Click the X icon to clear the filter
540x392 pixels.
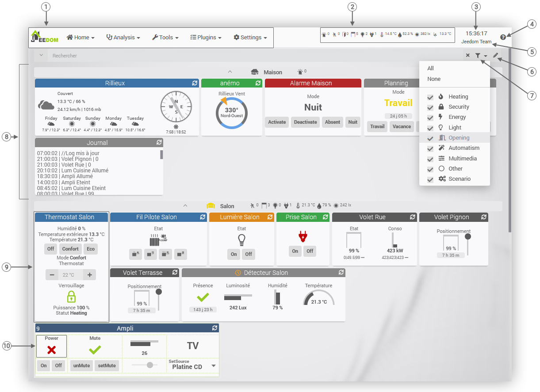pos(467,55)
